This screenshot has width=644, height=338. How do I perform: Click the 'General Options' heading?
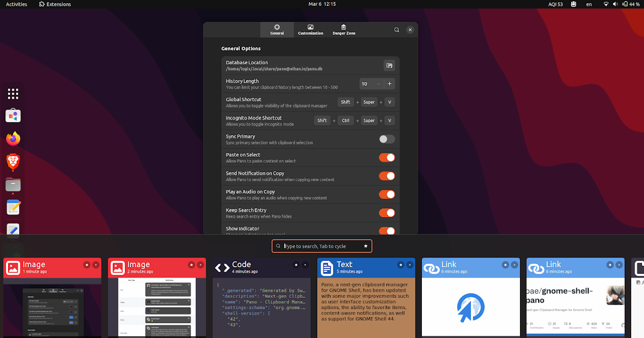click(x=241, y=48)
